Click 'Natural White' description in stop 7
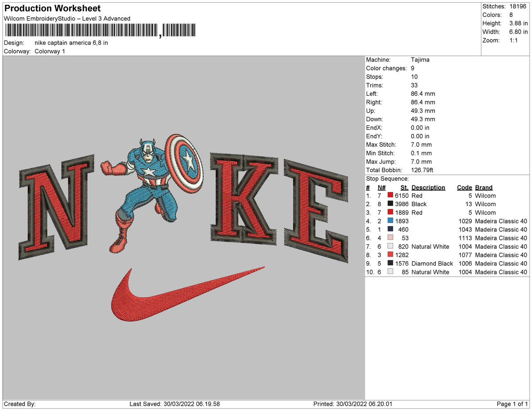 (x=430, y=247)
